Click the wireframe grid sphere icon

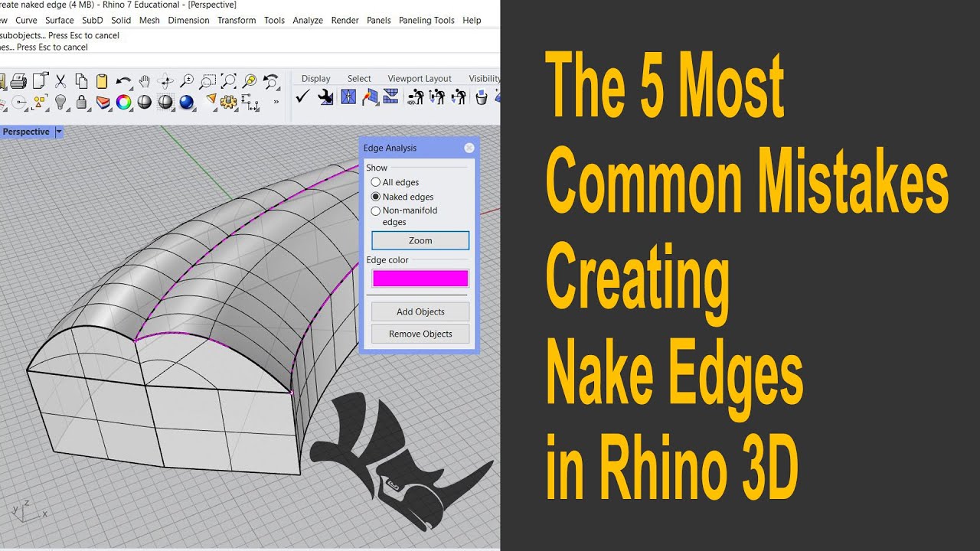[x=165, y=102]
